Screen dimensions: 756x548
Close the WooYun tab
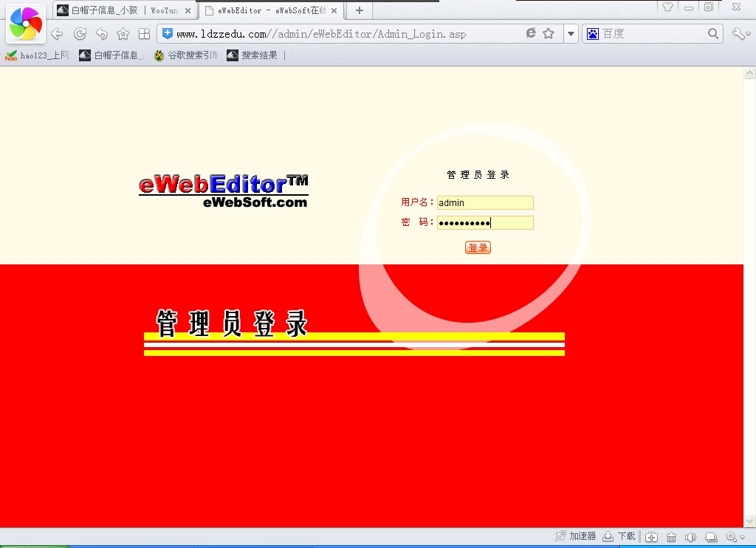pos(188,10)
